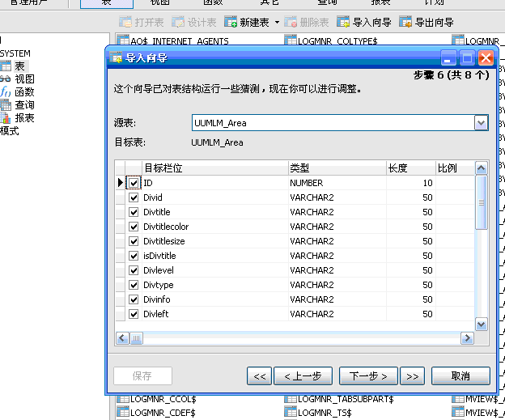Click the Import Wizard (导入向导) toolbar icon
Image resolution: width=505 pixels, height=420 pixels.
coord(344,23)
